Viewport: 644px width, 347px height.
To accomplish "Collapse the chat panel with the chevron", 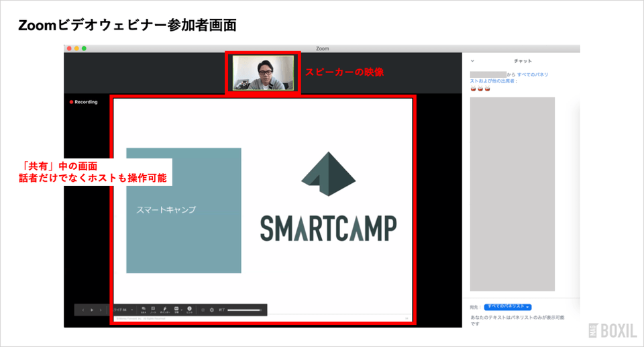I will point(472,61).
